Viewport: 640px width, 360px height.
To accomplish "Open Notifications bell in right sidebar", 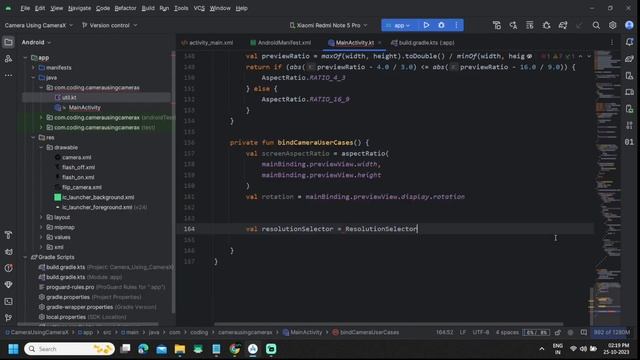I will click(629, 42).
